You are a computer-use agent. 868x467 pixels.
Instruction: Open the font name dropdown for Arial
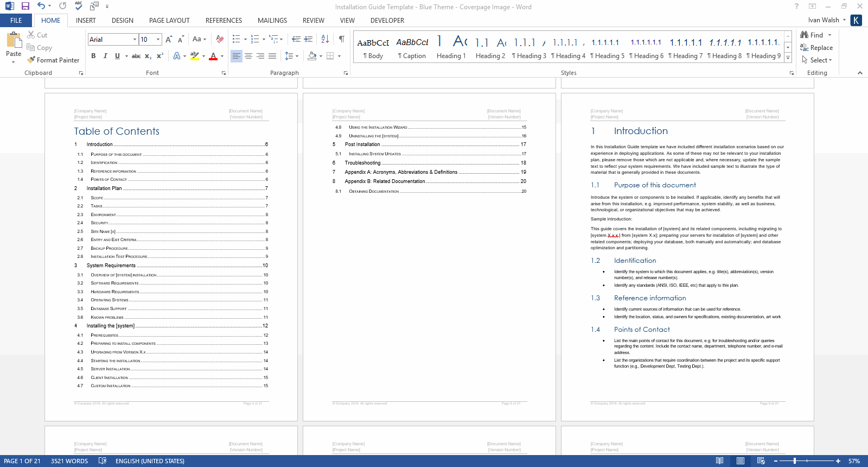[x=135, y=39]
